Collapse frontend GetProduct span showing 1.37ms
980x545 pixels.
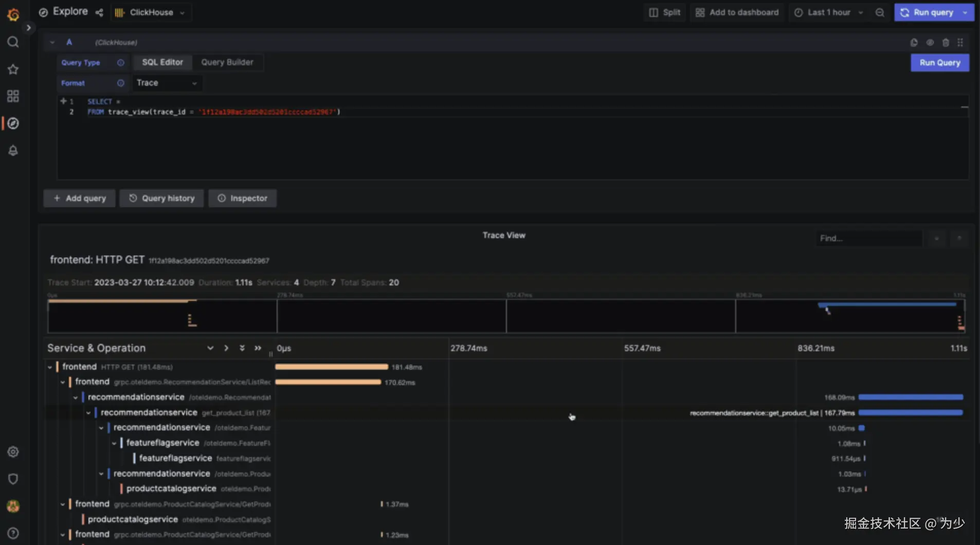coord(63,504)
